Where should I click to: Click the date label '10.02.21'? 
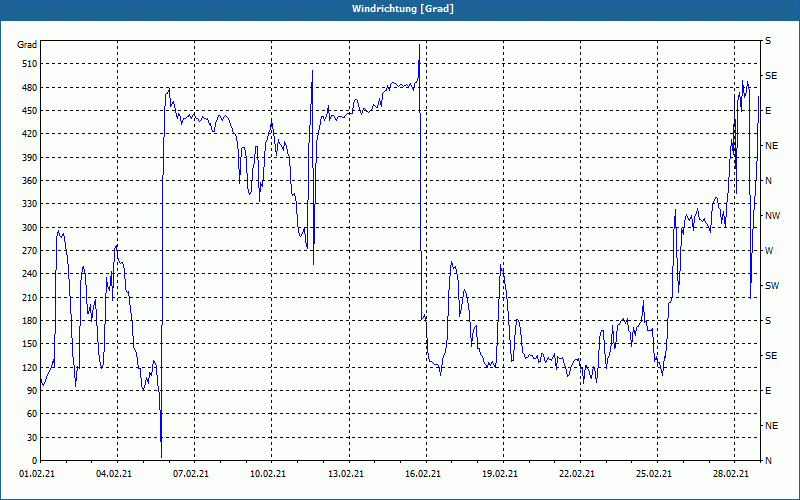point(268,474)
